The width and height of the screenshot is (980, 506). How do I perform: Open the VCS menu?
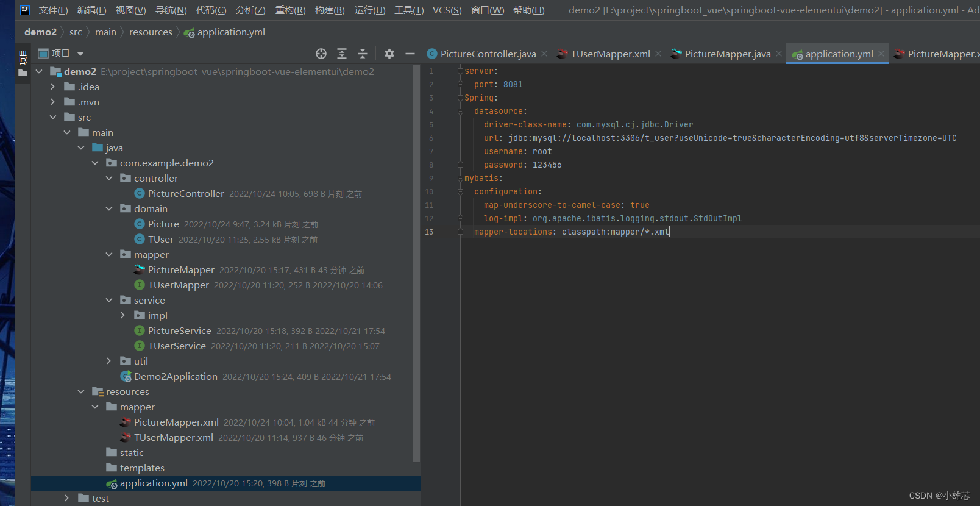[x=447, y=10]
